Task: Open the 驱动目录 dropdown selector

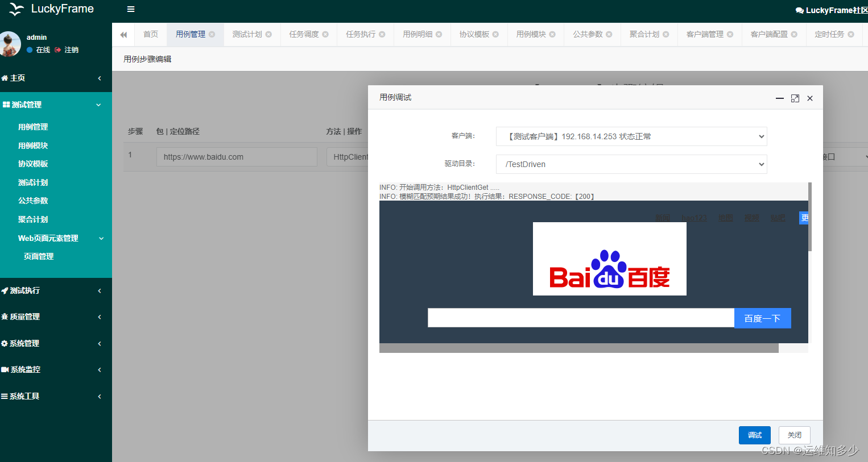Action: point(631,164)
